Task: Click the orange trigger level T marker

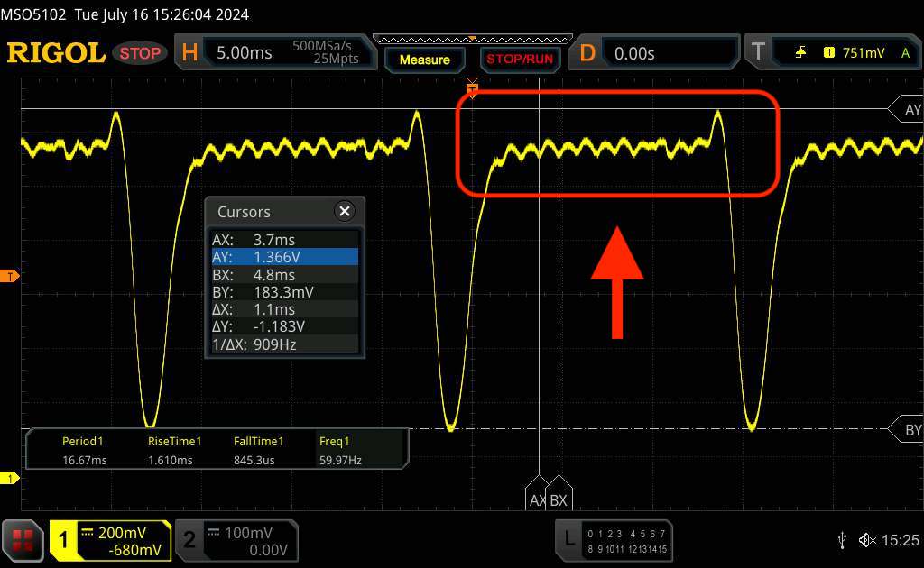Action: [x=9, y=276]
